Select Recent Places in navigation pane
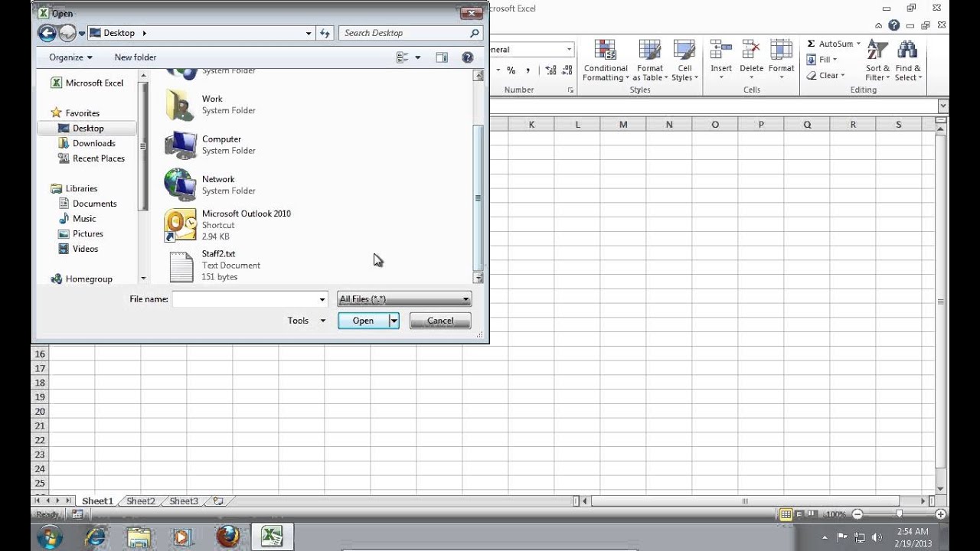The width and height of the screenshot is (980, 551). (98, 158)
